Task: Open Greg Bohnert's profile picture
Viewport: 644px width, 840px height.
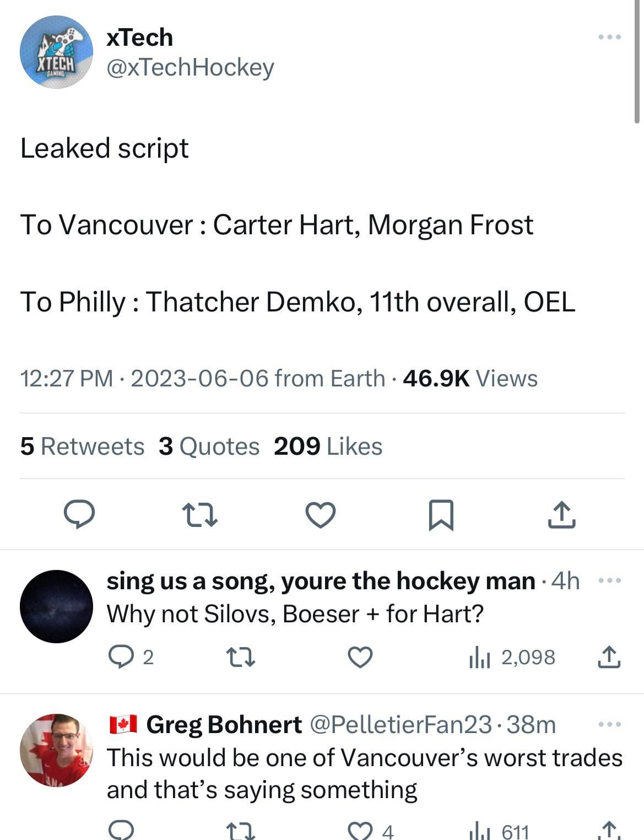Action: tap(56, 750)
